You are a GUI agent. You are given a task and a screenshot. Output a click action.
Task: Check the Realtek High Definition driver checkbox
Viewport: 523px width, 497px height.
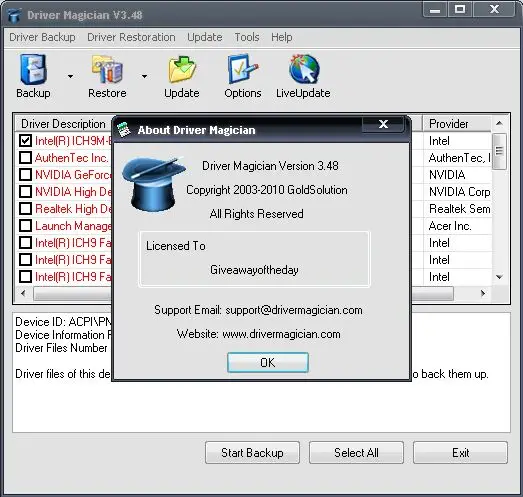pyautogui.click(x=25, y=208)
